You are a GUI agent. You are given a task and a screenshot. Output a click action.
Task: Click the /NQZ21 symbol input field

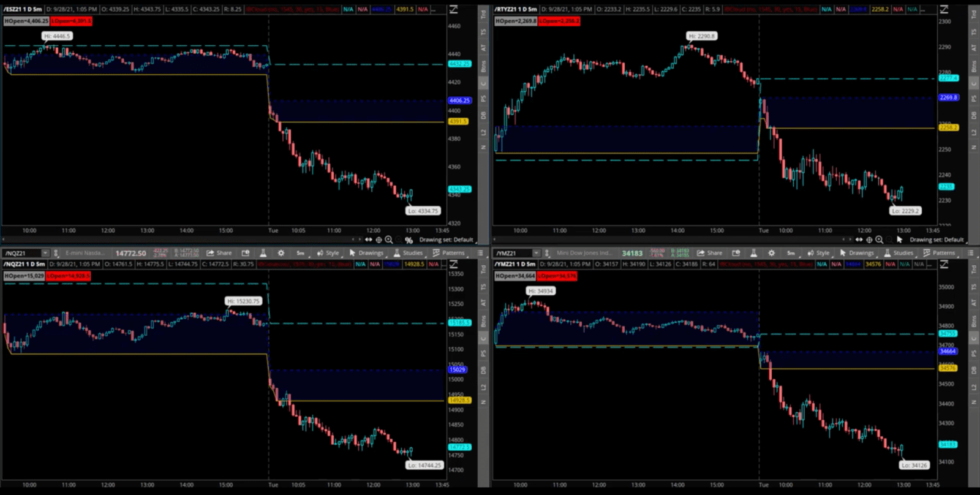tap(22, 253)
